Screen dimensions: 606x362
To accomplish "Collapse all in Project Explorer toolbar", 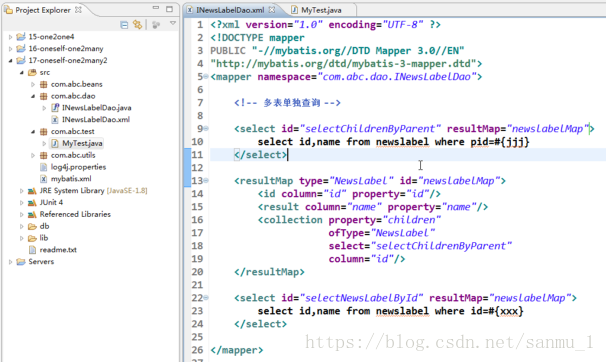I will 124,25.
